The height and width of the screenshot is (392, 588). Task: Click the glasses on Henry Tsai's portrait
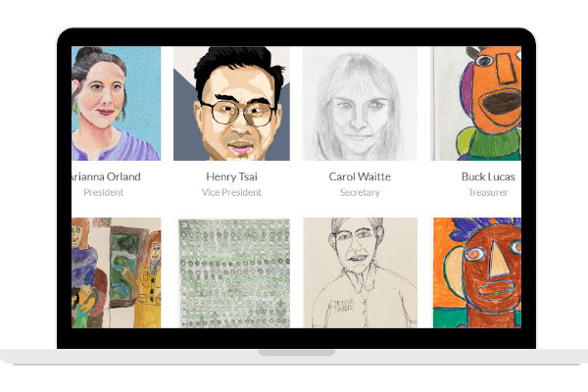[x=238, y=113]
